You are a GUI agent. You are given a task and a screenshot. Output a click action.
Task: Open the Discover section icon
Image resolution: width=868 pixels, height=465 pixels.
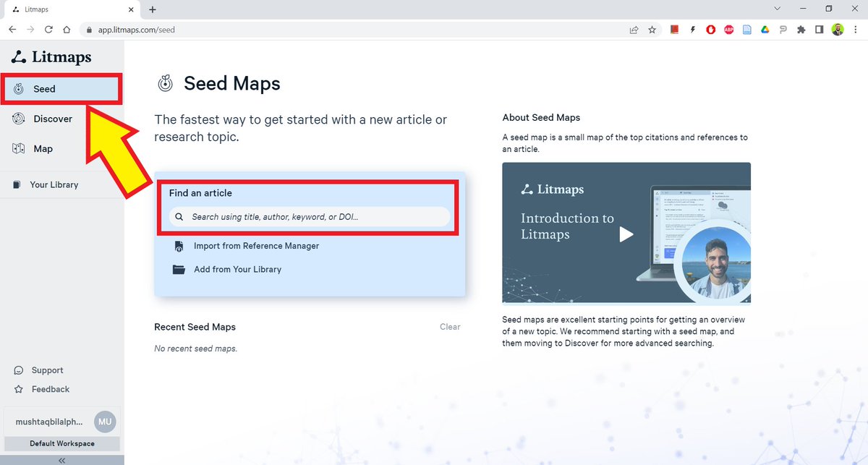pyautogui.click(x=17, y=119)
